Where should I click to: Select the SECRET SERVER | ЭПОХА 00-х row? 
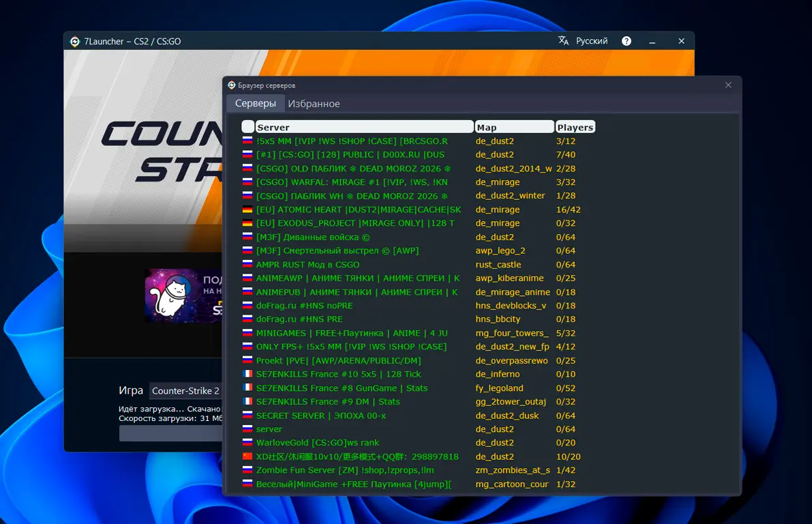320,416
